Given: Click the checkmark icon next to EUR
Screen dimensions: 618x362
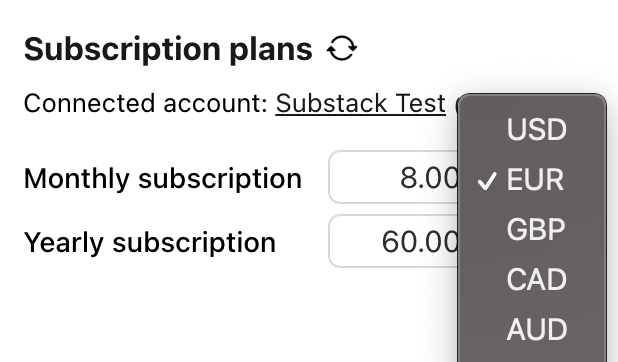Looking at the screenshot, I should pyautogui.click(x=487, y=181).
